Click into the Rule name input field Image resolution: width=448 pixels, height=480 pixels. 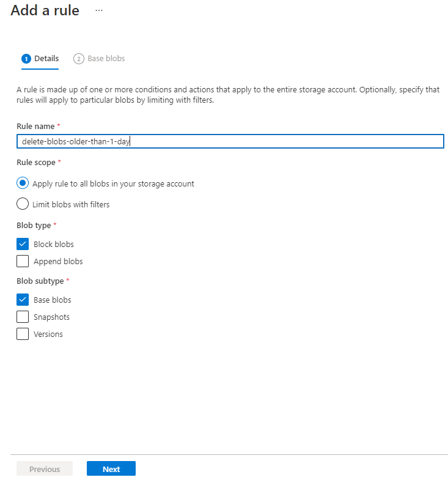coord(230,141)
